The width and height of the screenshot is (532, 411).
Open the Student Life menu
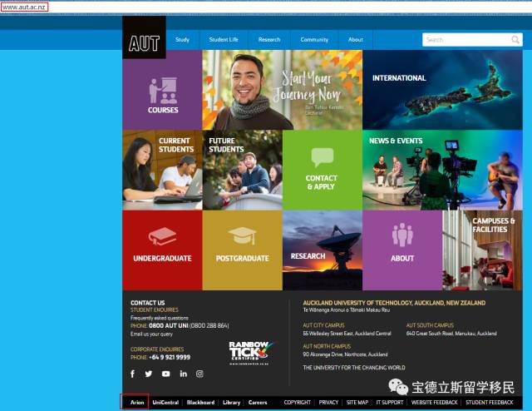point(224,39)
